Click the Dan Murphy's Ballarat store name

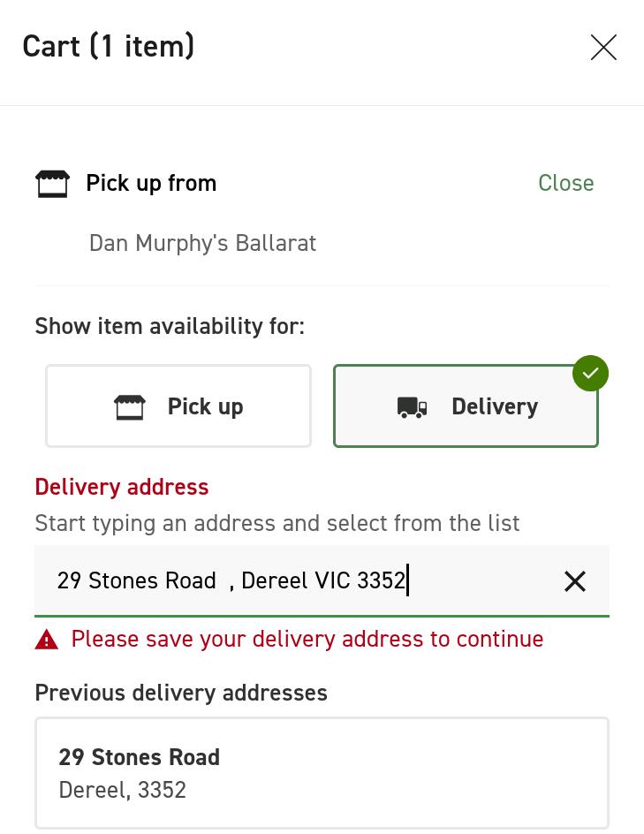(x=202, y=243)
